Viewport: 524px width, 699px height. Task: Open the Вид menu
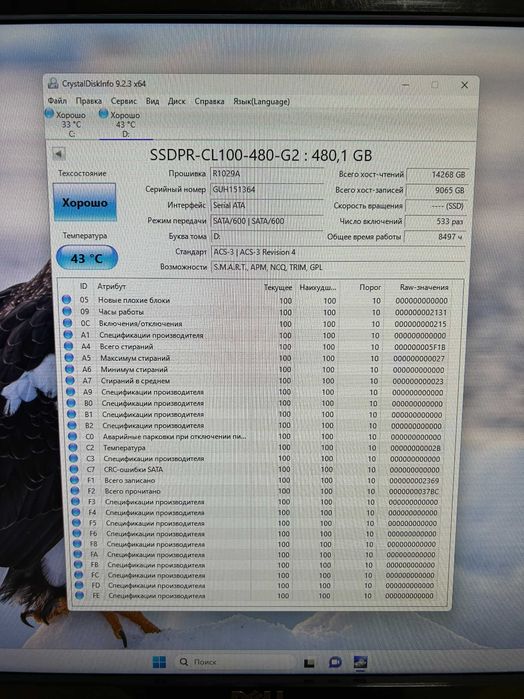[x=152, y=101]
